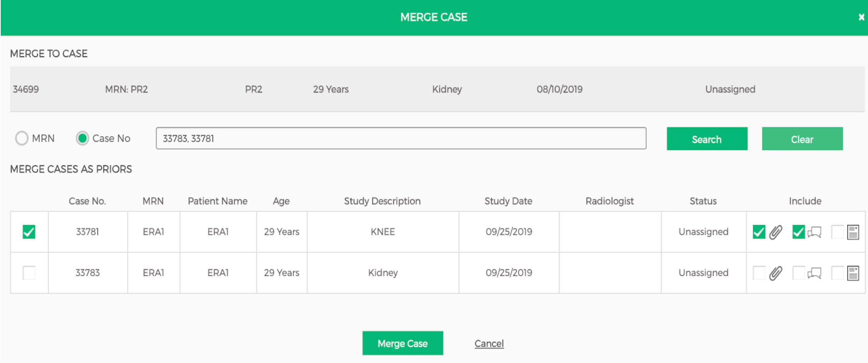Enable attachments inclusion for case 33783
The width and height of the screenshot is (868, 363).
point(759,273)
